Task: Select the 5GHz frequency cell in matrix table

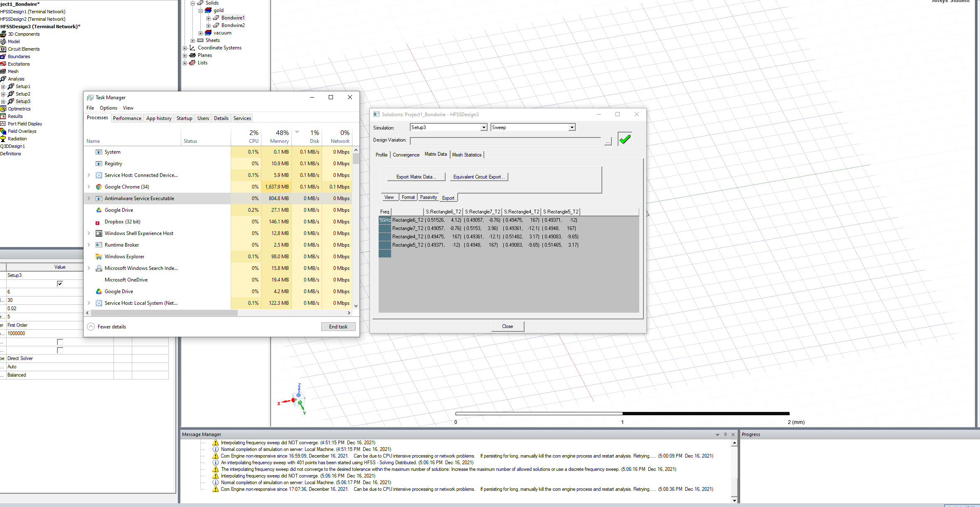Action: [x=385, y=220]
